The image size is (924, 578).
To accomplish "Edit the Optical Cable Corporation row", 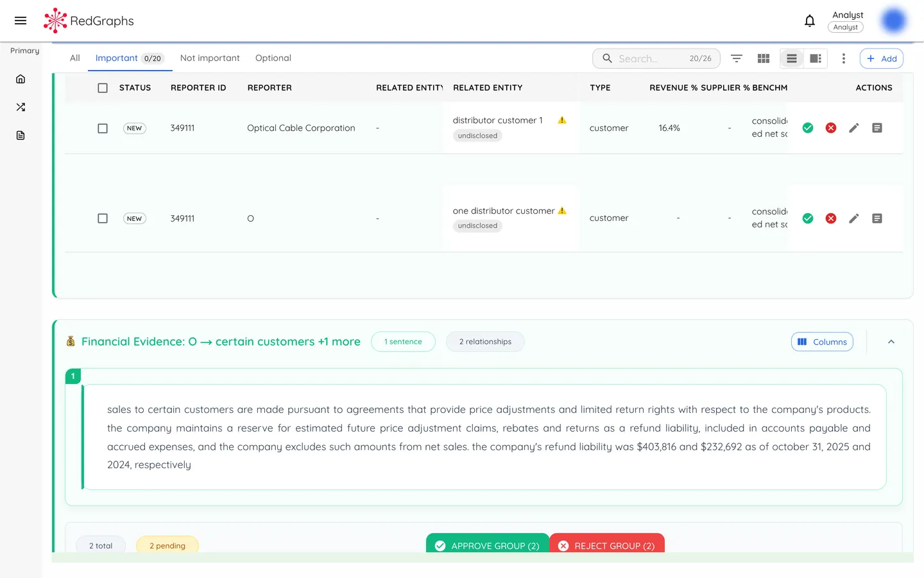I will click(x=854, y=128).
